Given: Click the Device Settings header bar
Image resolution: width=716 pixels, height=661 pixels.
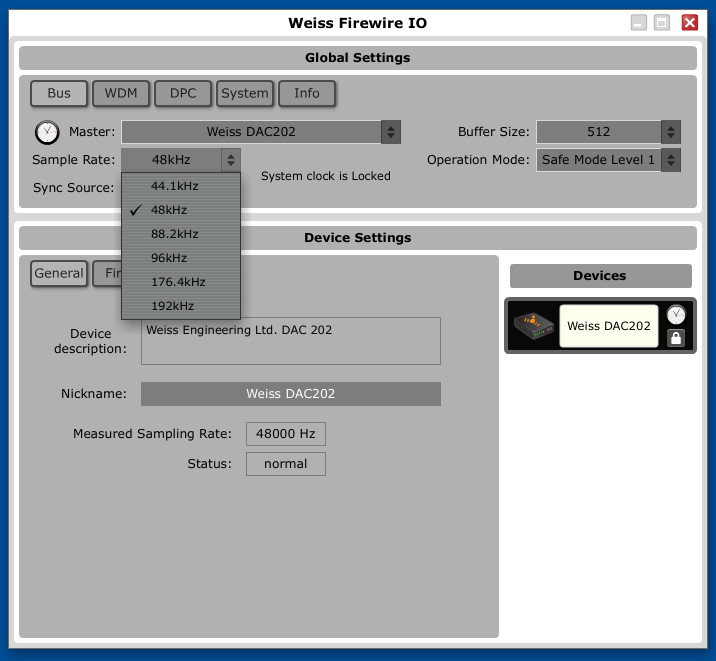Looking at the screenshot, I should pos(358,238).
